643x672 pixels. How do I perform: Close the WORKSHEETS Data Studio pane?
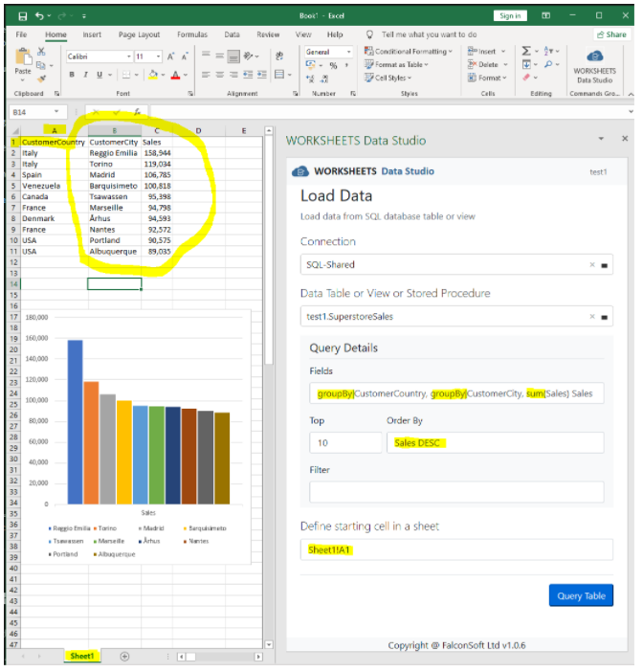[625, 139]
